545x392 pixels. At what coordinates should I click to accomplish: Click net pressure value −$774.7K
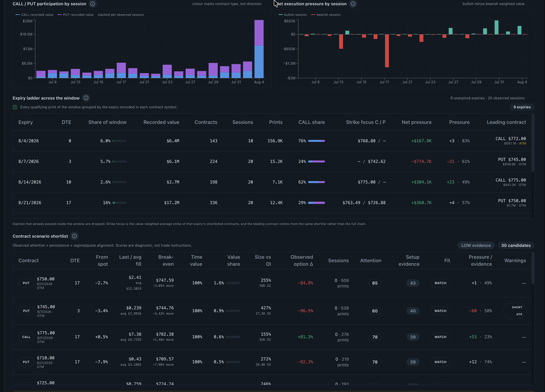[x=421, y=162]
